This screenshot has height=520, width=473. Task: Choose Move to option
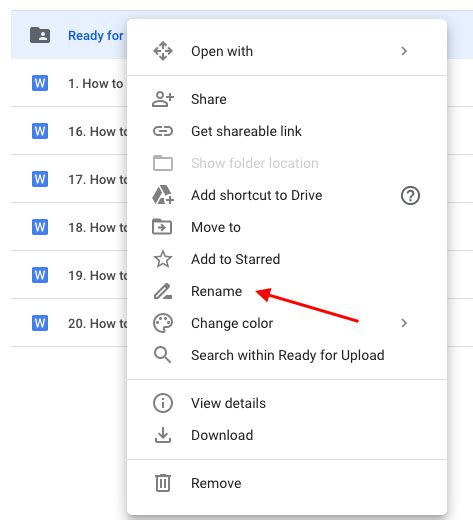(287, 227)
